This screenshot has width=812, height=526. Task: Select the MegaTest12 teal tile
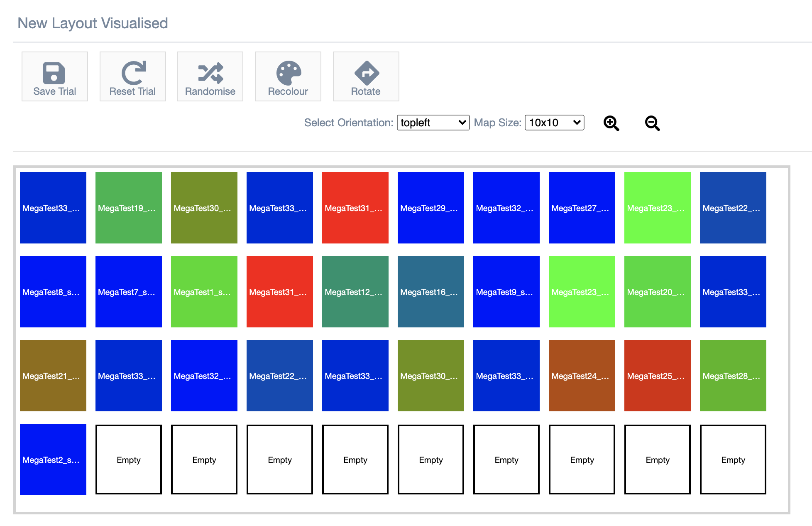[x=355, y=292]
